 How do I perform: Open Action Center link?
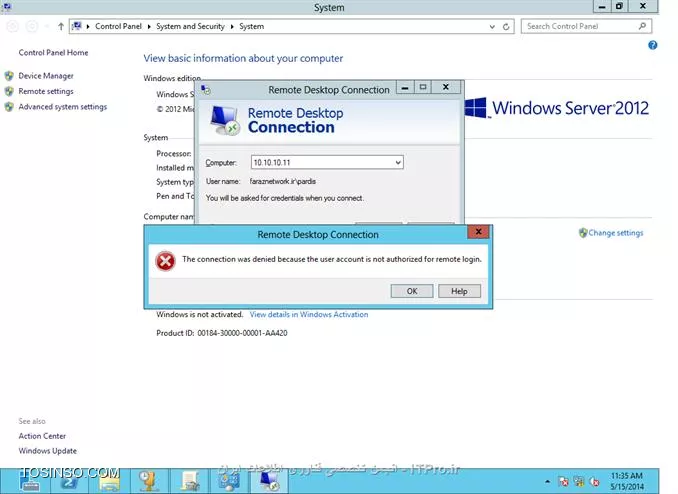pos(42,436)
